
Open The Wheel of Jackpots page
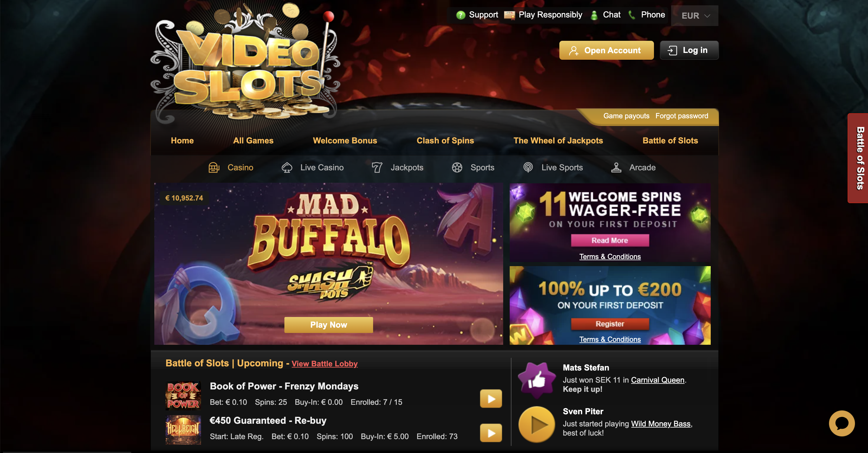[x=558, y=140]
